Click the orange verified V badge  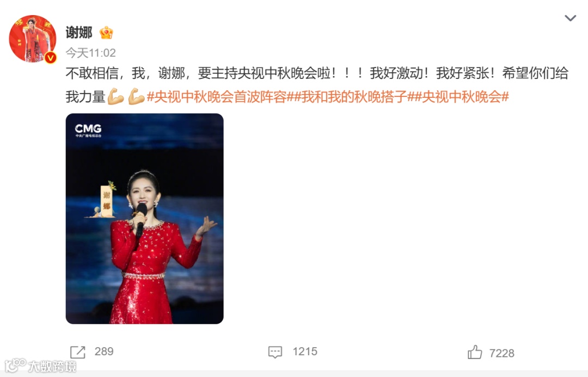pyautogui.click(x=50, y=58)
